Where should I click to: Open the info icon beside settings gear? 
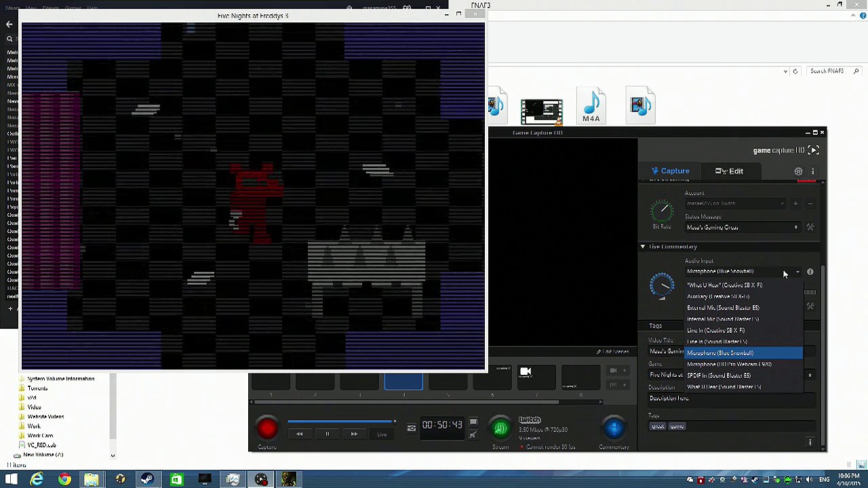pos(812,171)
